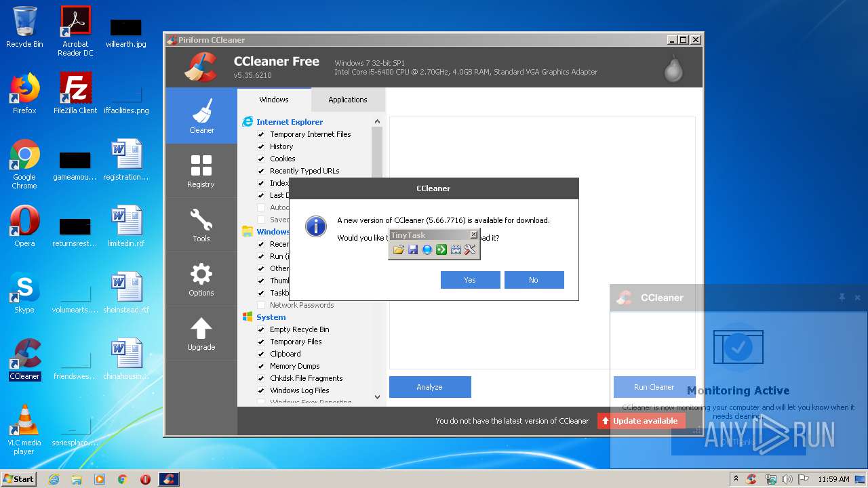Viewport: 868px width, 488px height.
Task: Close the TinyTask toolbar window
Action: pos(473,235)
